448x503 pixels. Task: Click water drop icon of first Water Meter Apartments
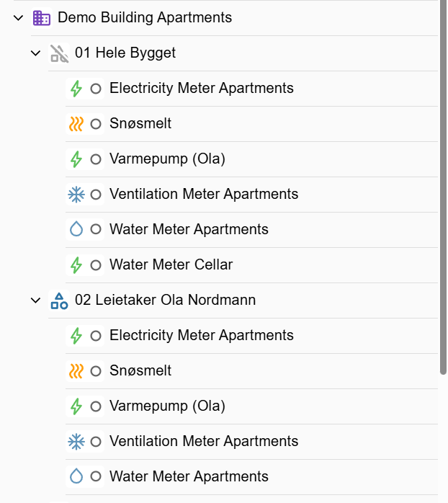point(76,230)
